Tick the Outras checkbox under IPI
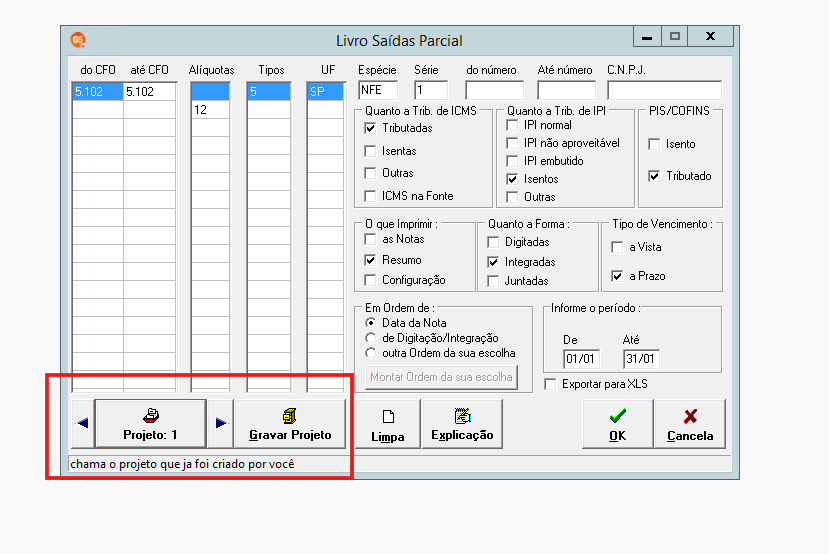 coord(512,197)
